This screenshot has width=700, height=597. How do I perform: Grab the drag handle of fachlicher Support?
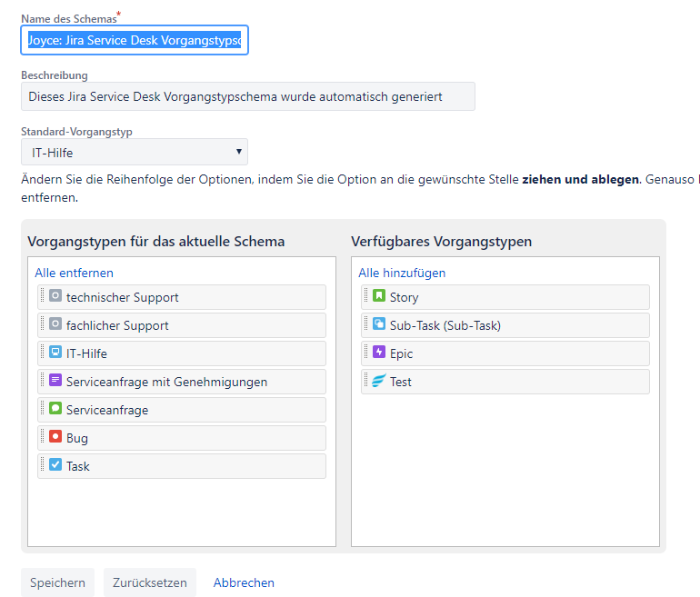[43, 323]
